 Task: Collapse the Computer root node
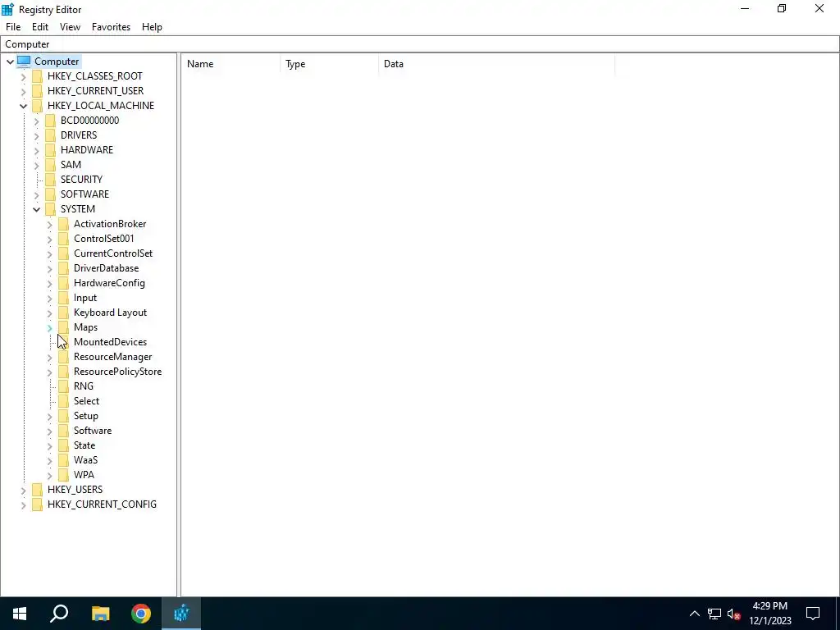point(10,62)
